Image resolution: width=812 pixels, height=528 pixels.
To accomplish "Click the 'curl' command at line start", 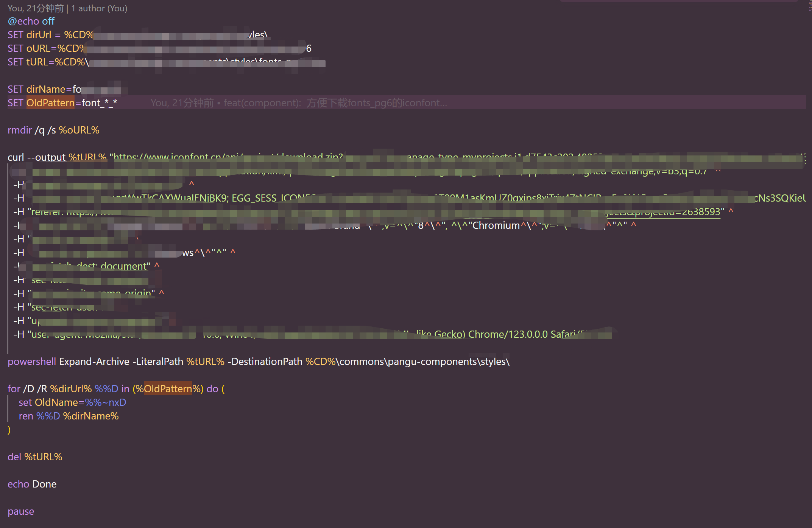I will pos(16,157).
